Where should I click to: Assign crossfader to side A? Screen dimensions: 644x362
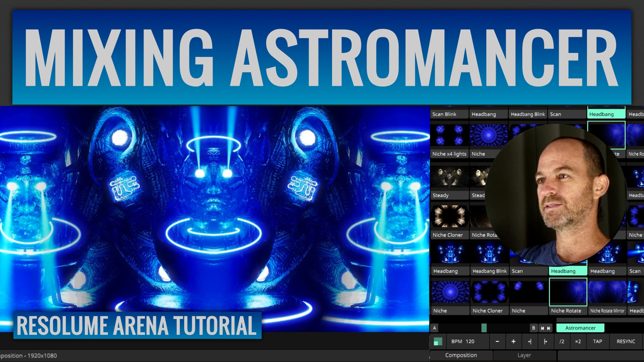434,328
